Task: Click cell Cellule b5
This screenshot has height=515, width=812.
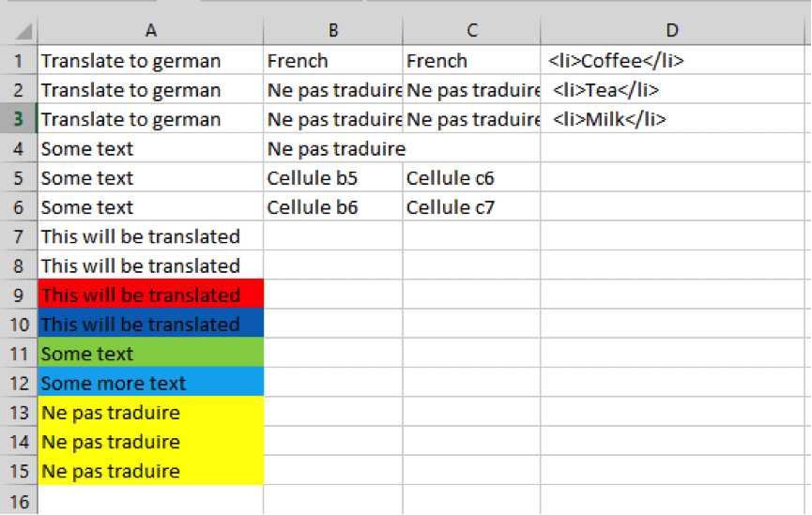Action: click(333, 177)
